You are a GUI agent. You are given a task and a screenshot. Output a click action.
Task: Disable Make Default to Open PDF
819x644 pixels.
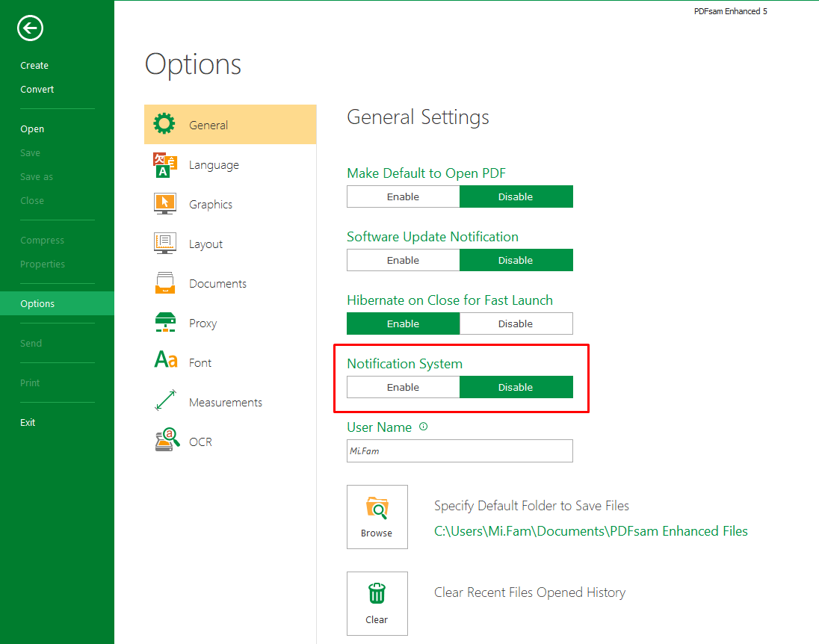coord(516,197)
